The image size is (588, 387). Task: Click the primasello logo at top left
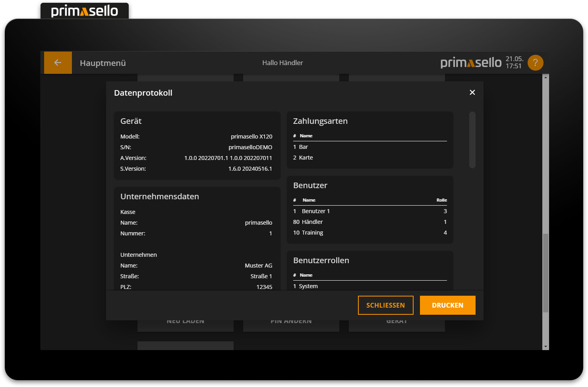click(x=84, y=11)
